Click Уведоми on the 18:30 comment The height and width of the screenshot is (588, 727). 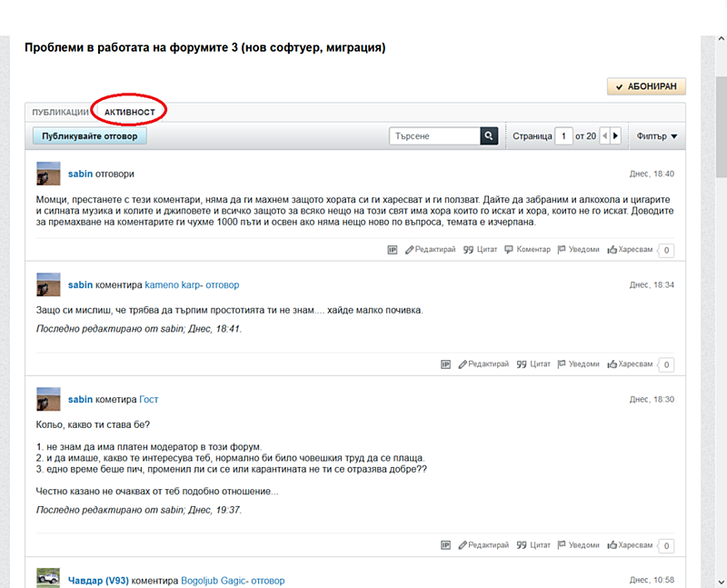pos(579,545)
